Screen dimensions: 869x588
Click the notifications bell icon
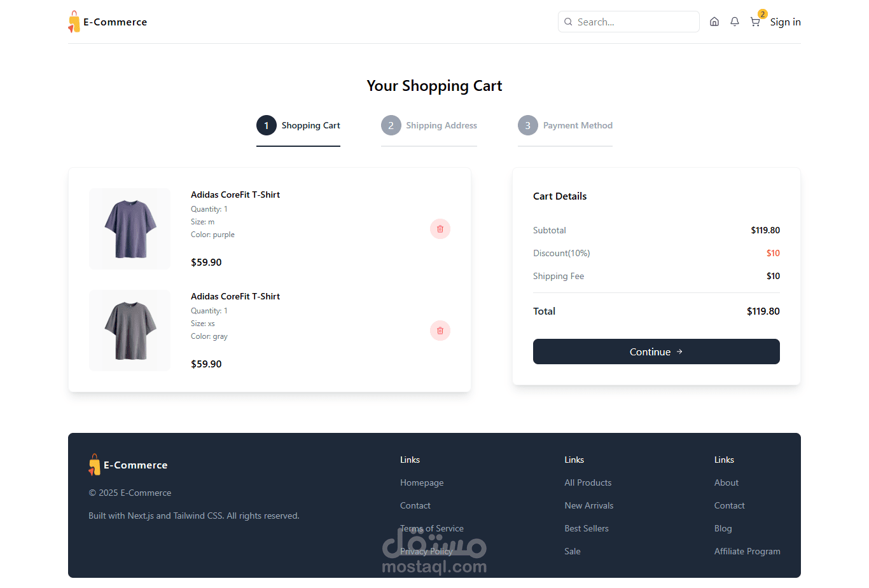click(x=735, y=22)
